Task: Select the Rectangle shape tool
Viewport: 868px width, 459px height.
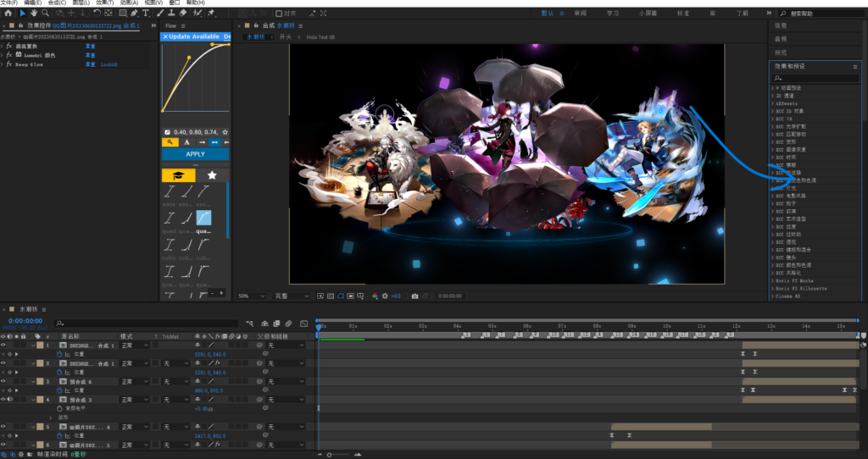Action: [x=122, y=14]
